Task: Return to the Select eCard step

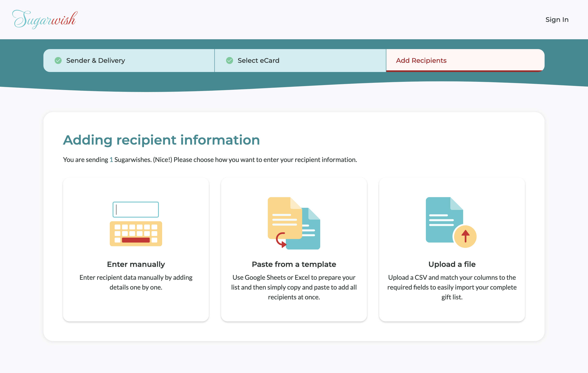Action: (300, 61)
